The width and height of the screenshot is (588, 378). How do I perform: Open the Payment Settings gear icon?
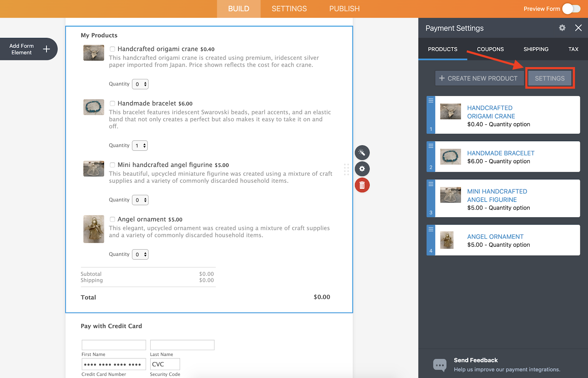(562, 28)
